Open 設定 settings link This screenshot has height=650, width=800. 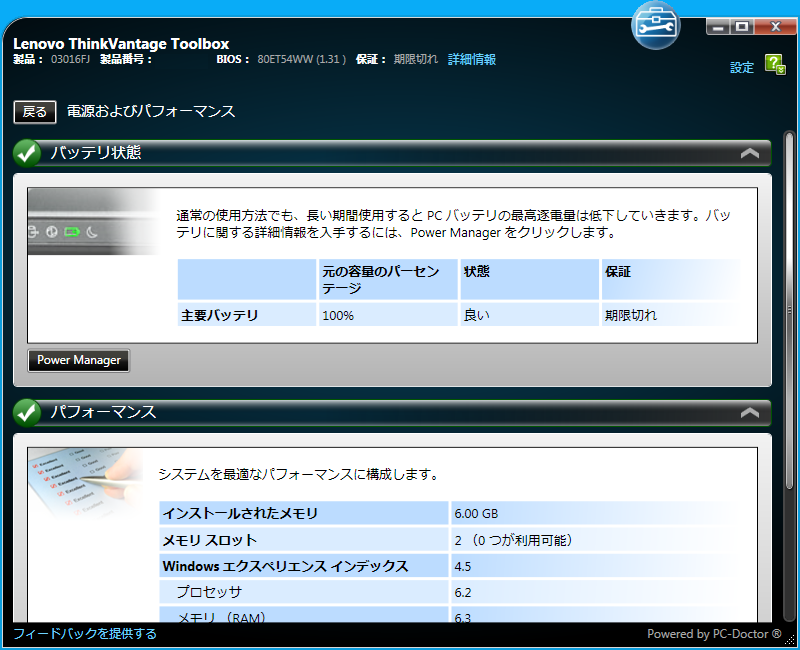tap(742, 67)
